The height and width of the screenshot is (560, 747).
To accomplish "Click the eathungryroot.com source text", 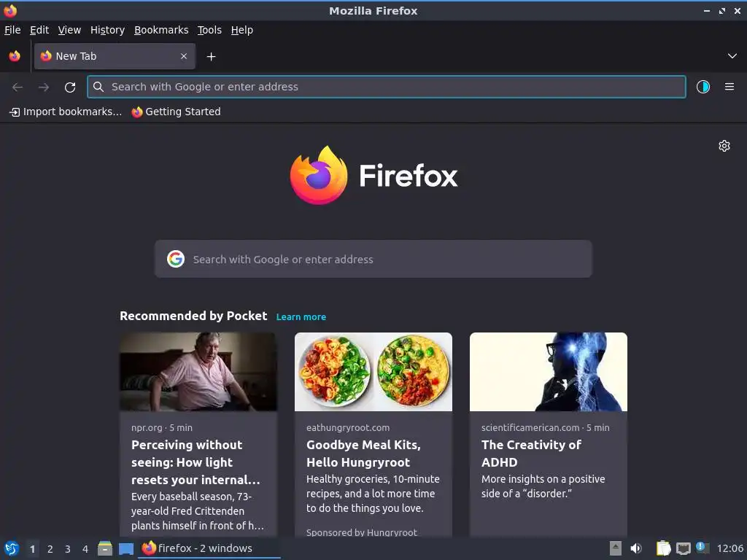I will (348, 427).
